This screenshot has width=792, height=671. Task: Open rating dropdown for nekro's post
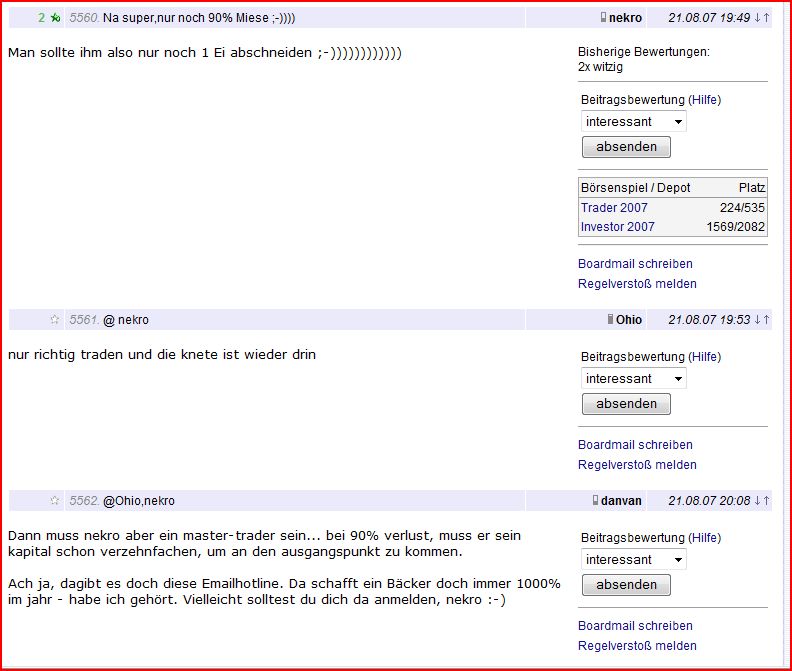633,121
